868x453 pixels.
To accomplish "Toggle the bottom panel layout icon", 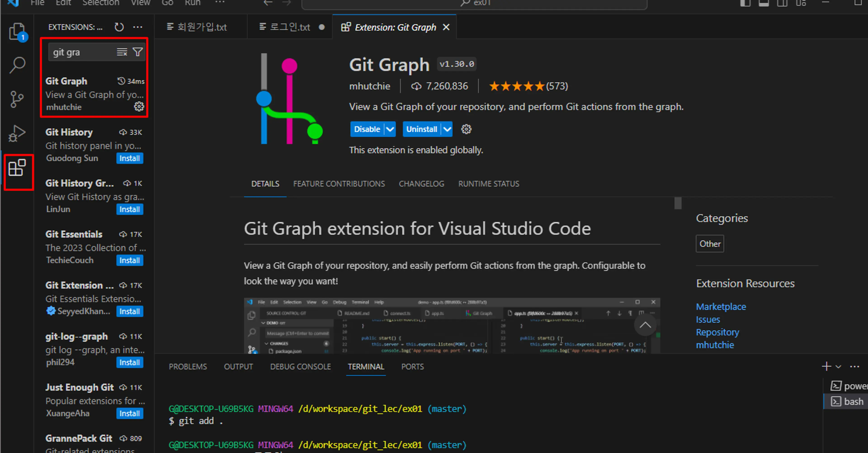I will point(764,3).
